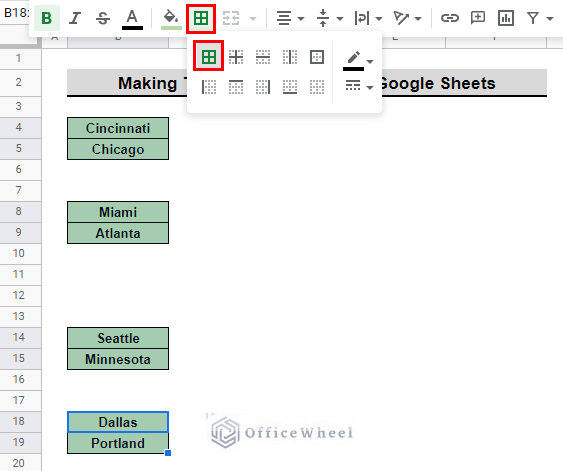Click the Merge cells icon
This screenshot has width=563, height=471.
(x=231, y=18)
